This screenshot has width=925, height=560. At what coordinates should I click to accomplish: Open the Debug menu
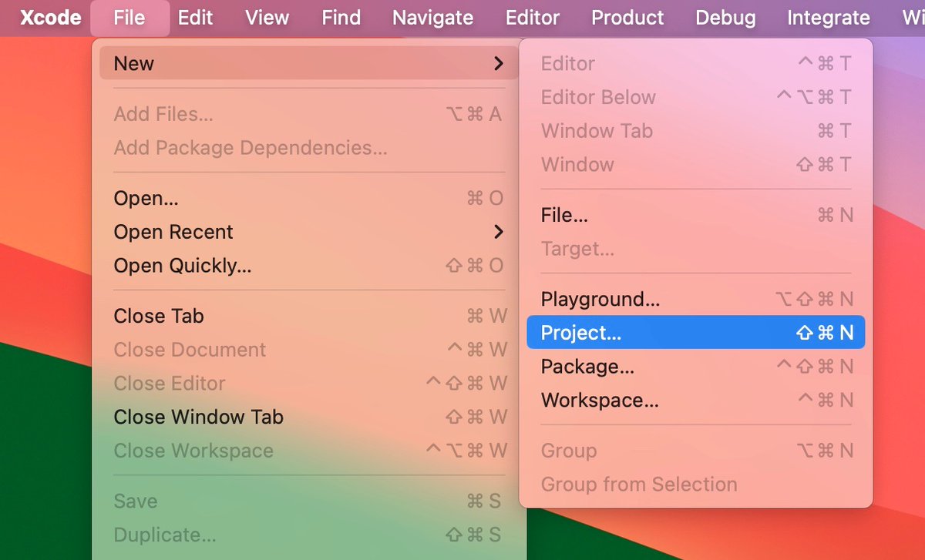pyautogui.click(x=725, y=18)
